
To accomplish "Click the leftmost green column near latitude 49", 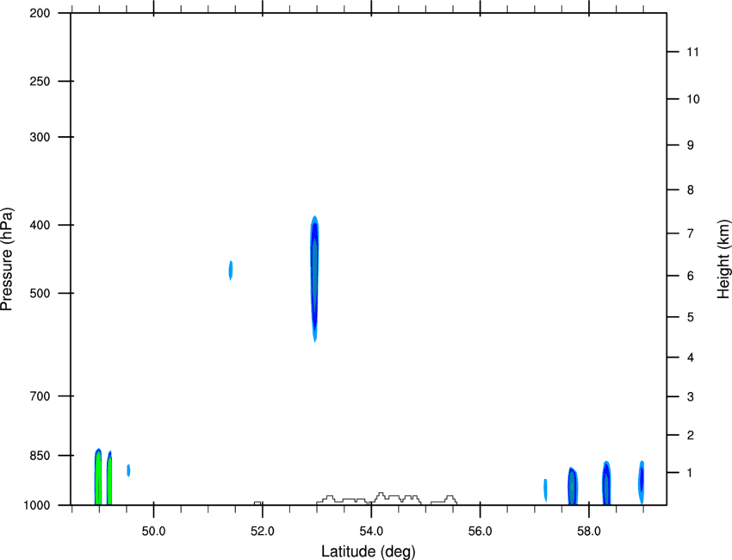I will [x=98, y=476].
